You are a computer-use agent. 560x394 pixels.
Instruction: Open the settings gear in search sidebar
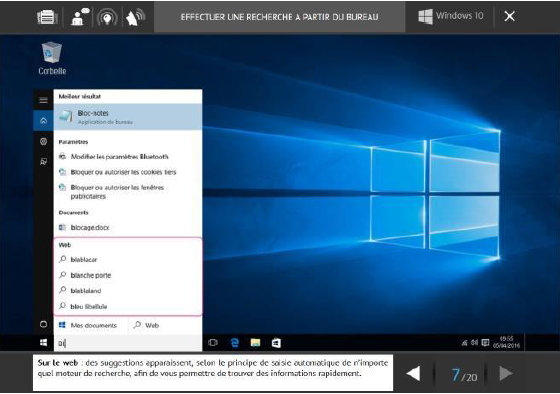44,141
